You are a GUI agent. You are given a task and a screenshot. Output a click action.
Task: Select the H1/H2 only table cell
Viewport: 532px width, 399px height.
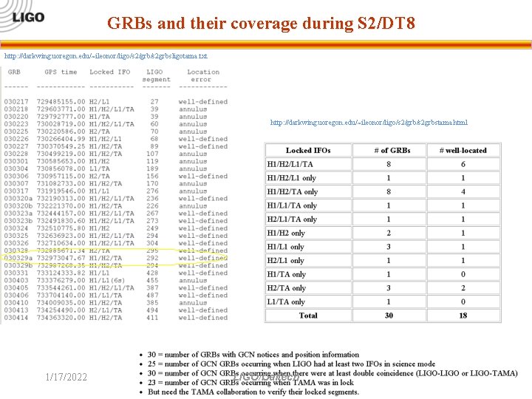pos(308,233)
